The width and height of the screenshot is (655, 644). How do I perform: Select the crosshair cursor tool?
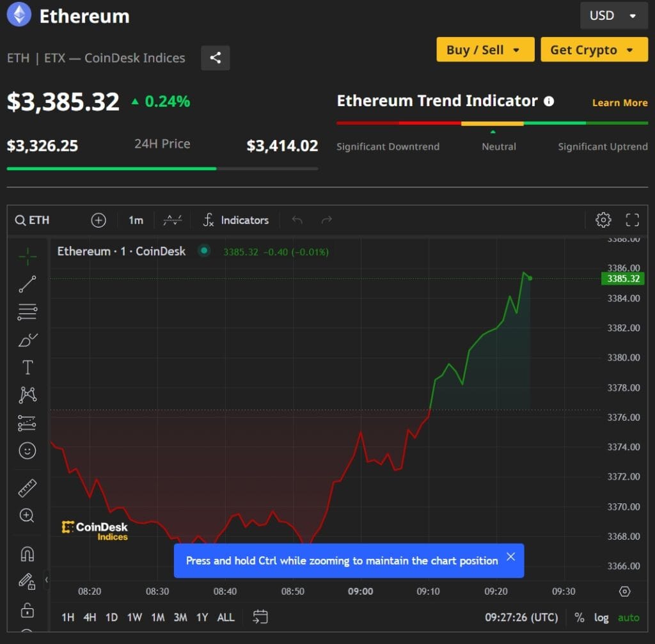point(28,256)
